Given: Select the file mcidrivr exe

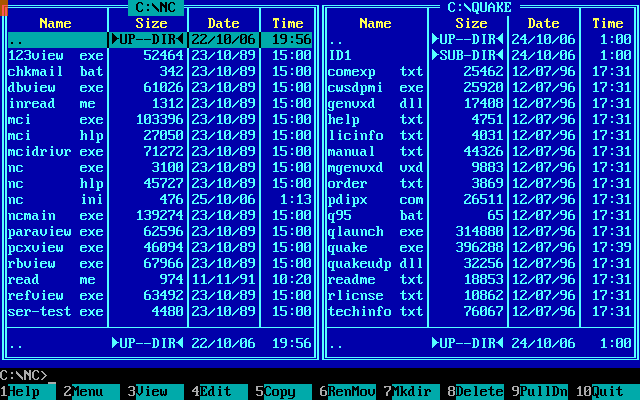Looking at the screenshot, I should point(160,151).
